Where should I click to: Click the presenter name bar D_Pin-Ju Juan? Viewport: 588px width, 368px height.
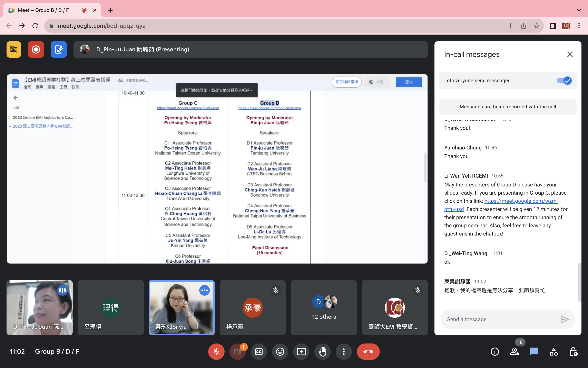point(251,49)
